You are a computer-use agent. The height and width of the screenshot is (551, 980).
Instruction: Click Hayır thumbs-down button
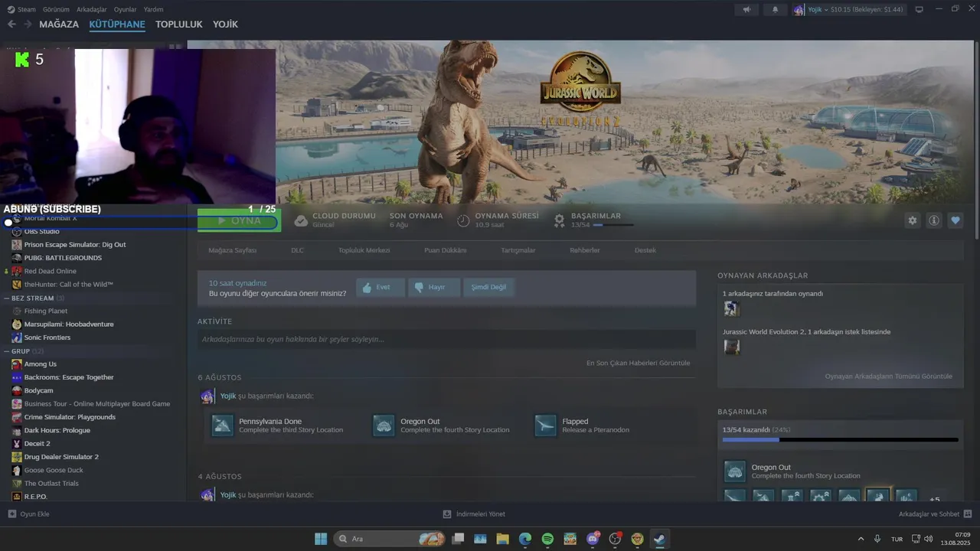(434, 288)
